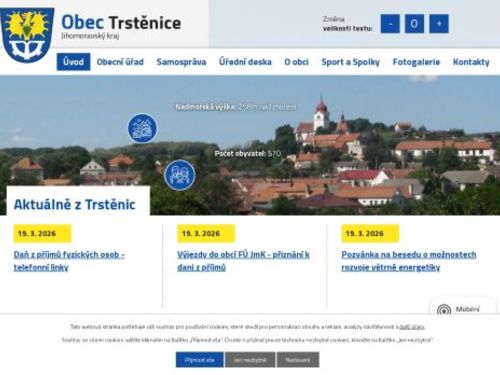The width and height of the screenshot is (500, 375).
Task: Accept all cookies with Přijmout vše
Action: (200, 360)
